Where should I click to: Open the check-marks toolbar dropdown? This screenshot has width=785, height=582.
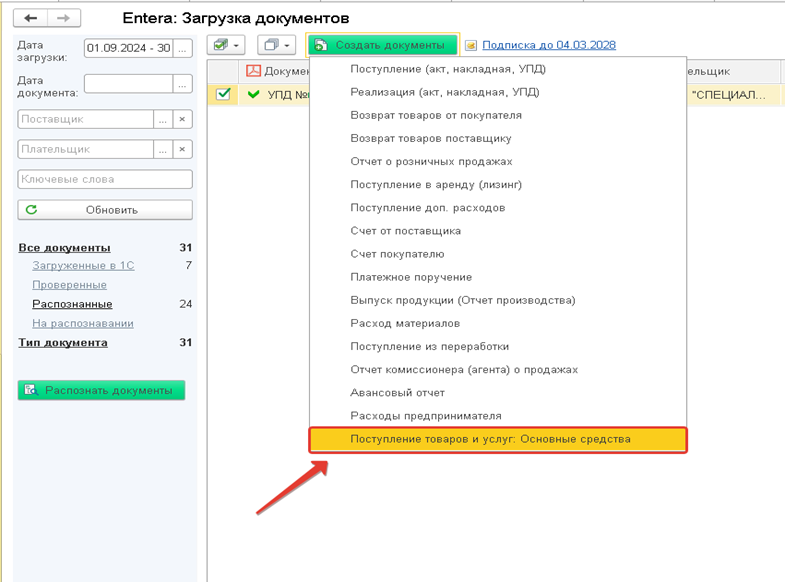226,45
